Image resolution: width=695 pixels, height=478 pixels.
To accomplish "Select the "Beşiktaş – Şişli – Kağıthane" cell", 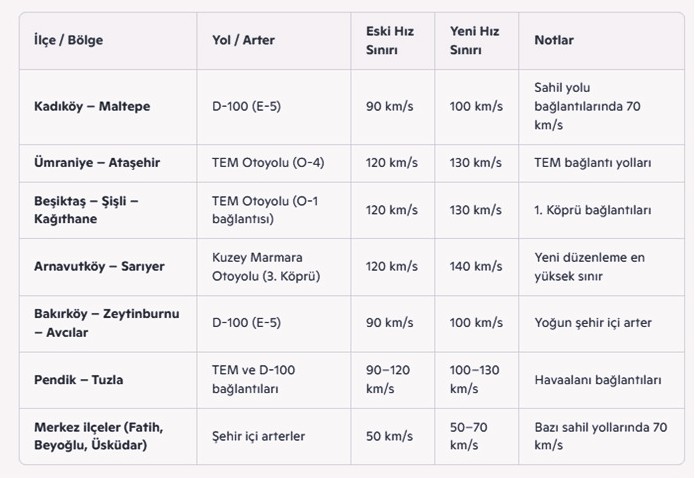I will click(86, 210).
